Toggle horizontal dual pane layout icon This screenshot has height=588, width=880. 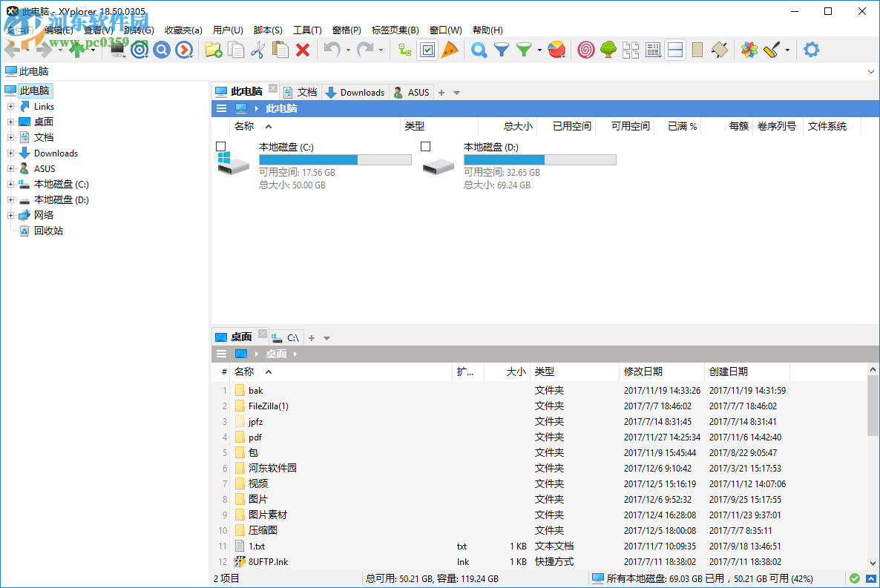674,50
